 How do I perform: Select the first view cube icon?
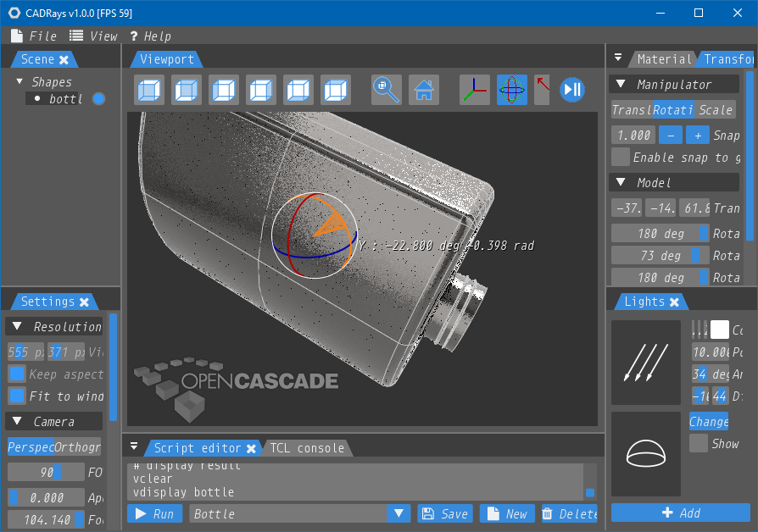click(x=150, y=90)
